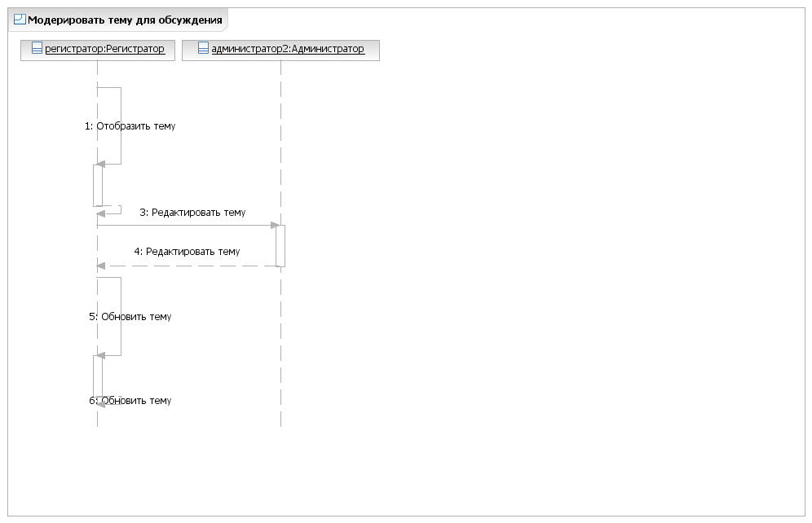The width and height of the screenshot is (812, 523).
Task: Click the администратор2 lifeline class icon
Action: pyautogui.click(x=203, y=49)
